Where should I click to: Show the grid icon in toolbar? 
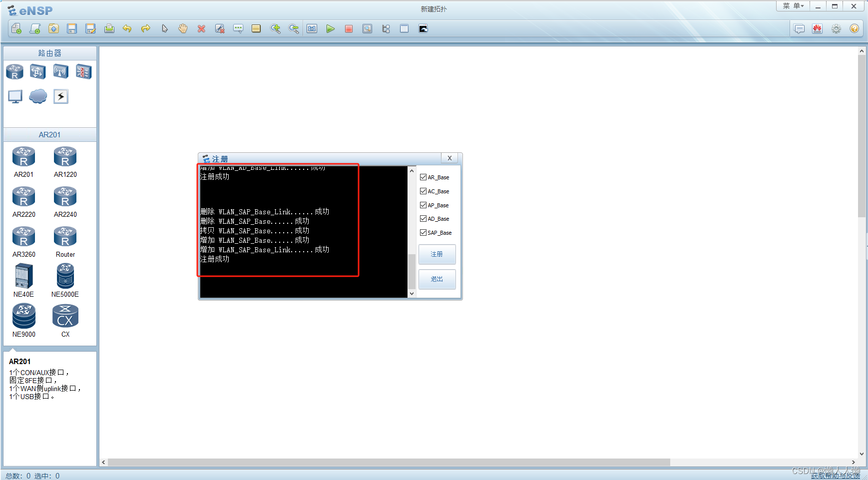(404, 29)
